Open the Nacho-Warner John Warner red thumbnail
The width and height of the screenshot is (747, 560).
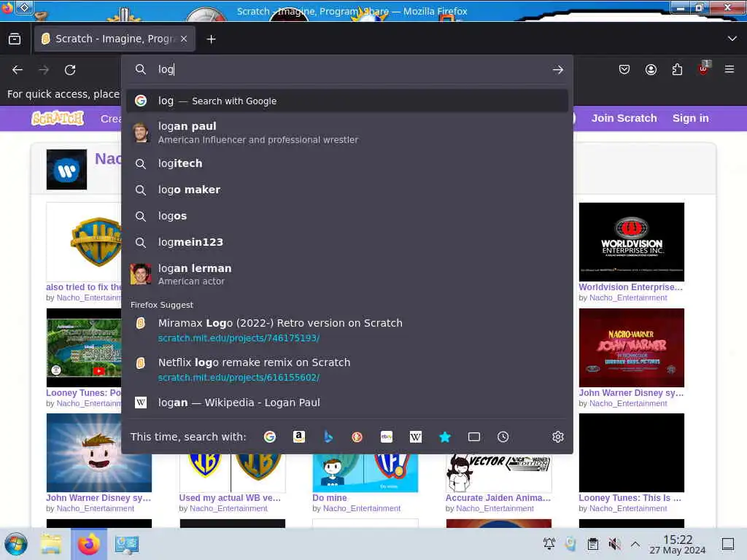point(631,348)
